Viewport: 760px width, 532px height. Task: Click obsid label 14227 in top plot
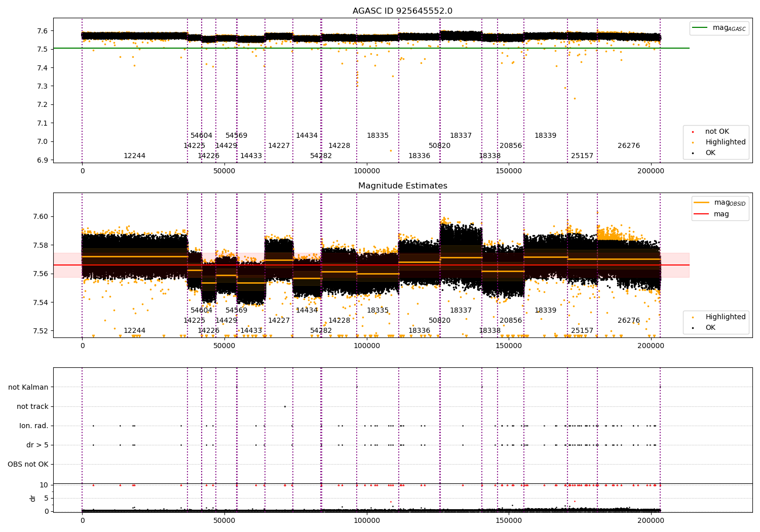[279, 146]
